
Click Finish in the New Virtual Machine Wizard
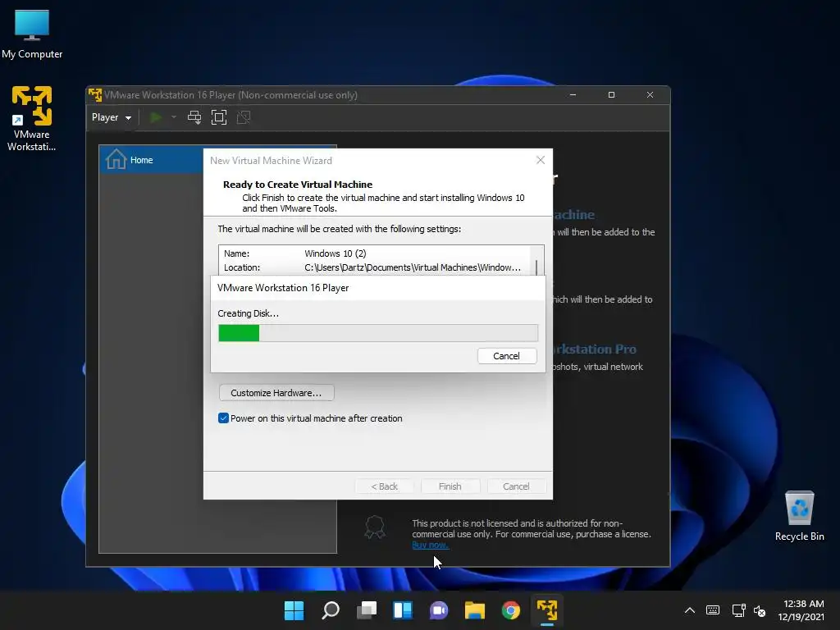coord(450,486)
